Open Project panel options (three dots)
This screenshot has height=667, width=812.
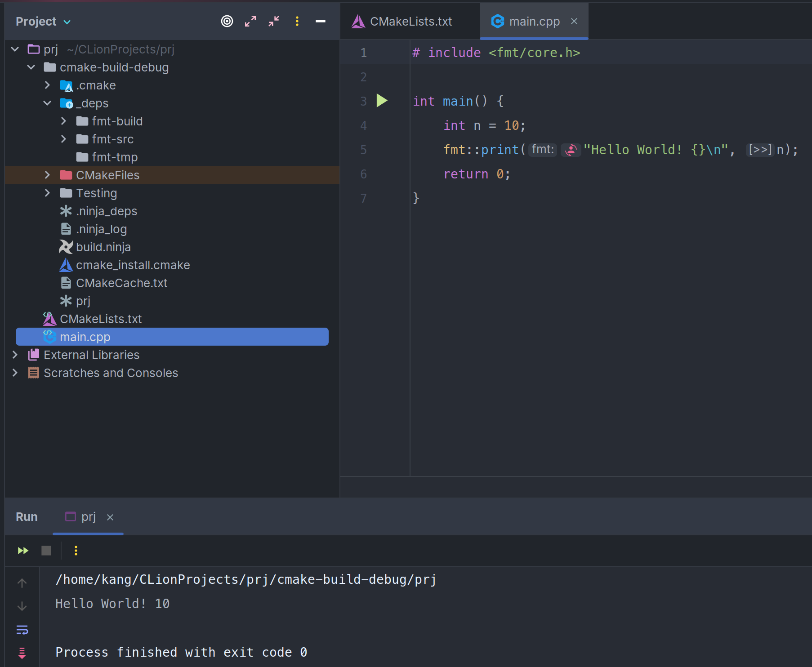click(297, 21)
